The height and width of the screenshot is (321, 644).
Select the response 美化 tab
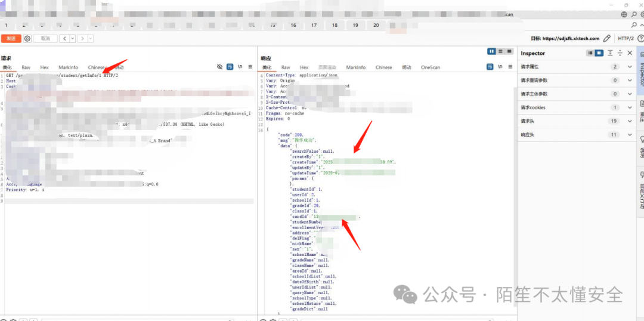pyautogui.click(x=267, y=67)
